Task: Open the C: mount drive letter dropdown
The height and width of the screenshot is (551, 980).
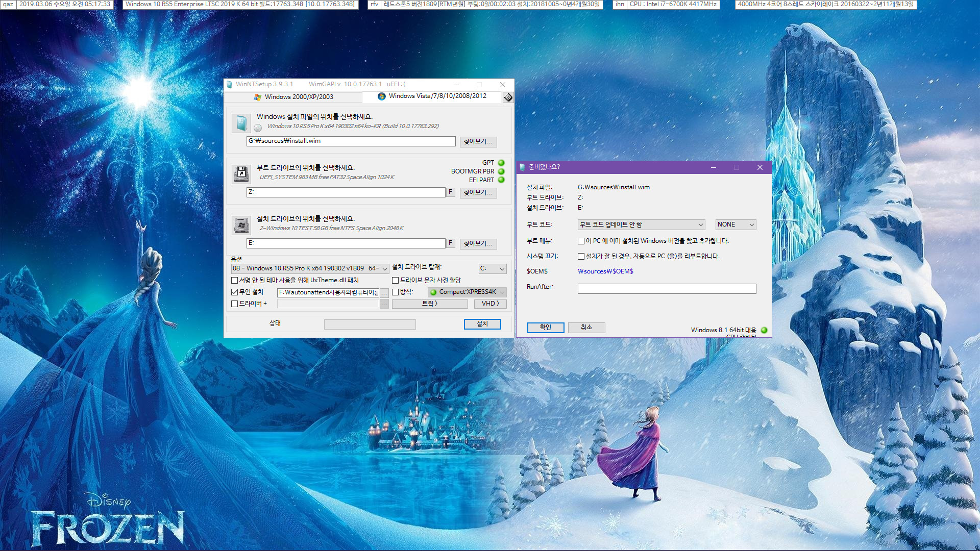Action: tap(493, 268)
